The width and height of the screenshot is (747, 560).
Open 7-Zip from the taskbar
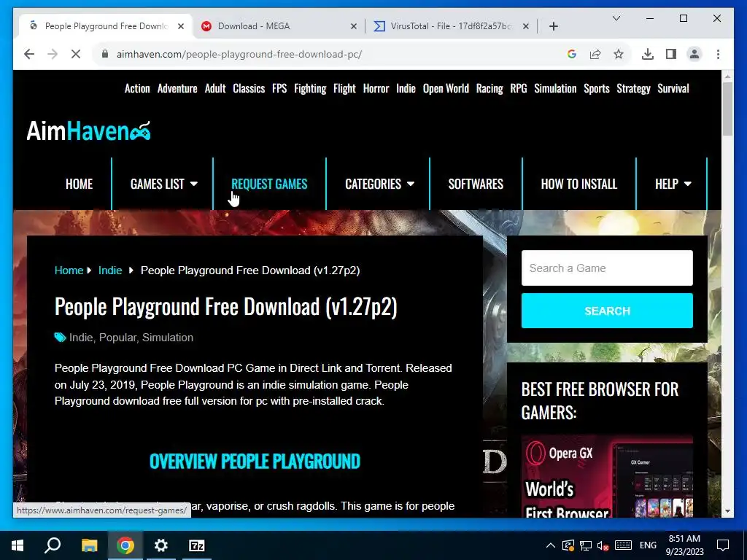tap(197, 545)
